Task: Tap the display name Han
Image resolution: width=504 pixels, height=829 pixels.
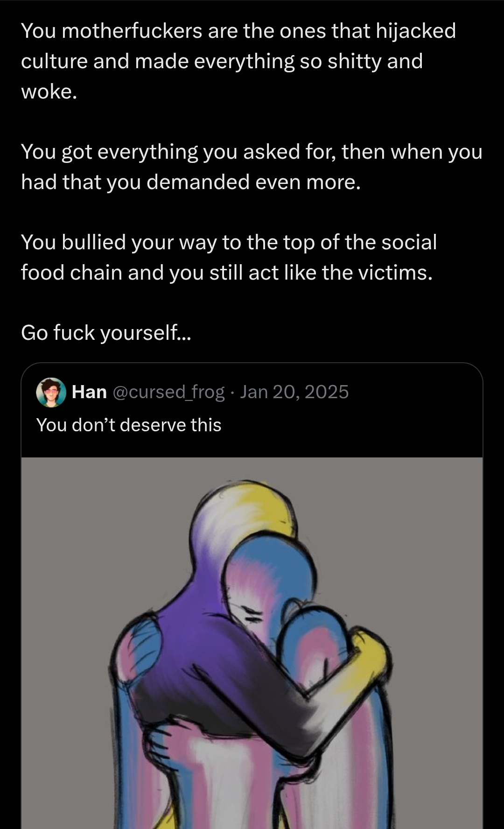Action: coord(89,392)
